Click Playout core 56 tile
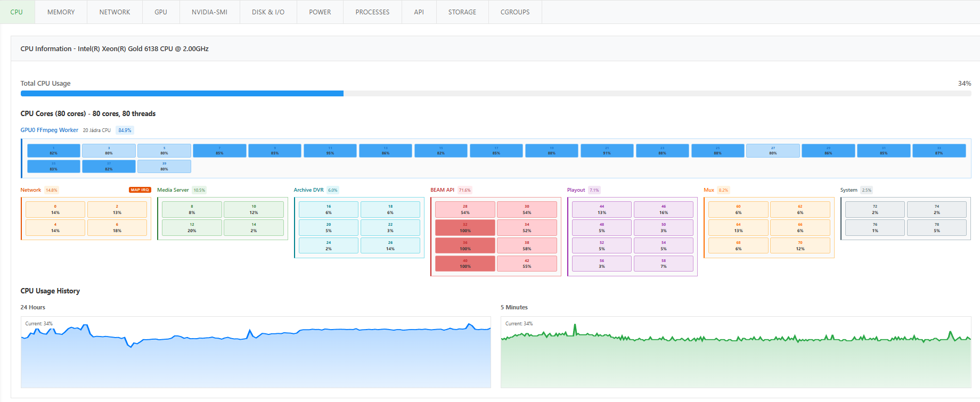 (602, 264)
